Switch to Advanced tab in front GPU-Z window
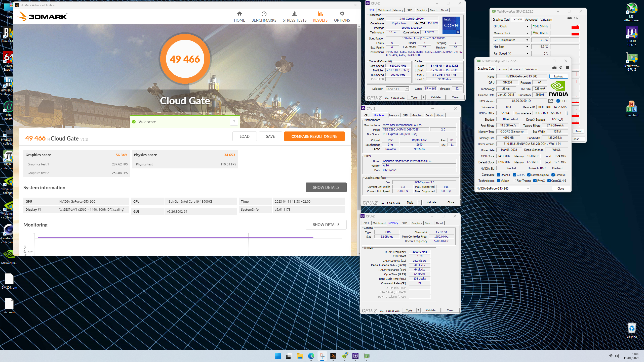 [x=516, y=69]
